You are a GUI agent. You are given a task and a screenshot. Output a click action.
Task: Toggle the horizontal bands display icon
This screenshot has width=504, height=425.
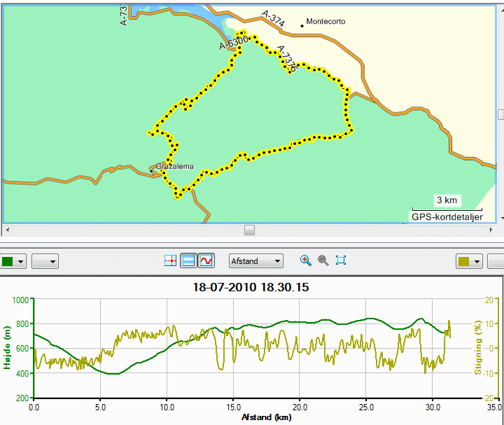click(188, 260)
